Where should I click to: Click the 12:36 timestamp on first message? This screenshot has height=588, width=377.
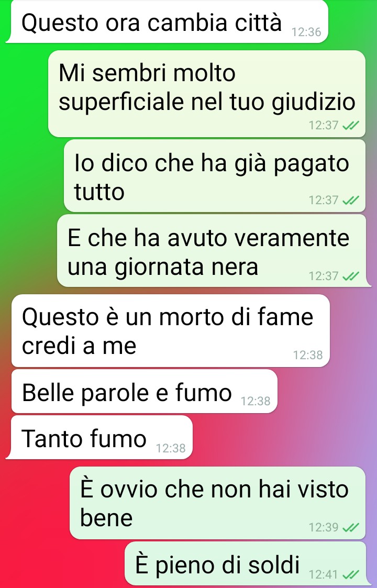(x=306, y=32)
